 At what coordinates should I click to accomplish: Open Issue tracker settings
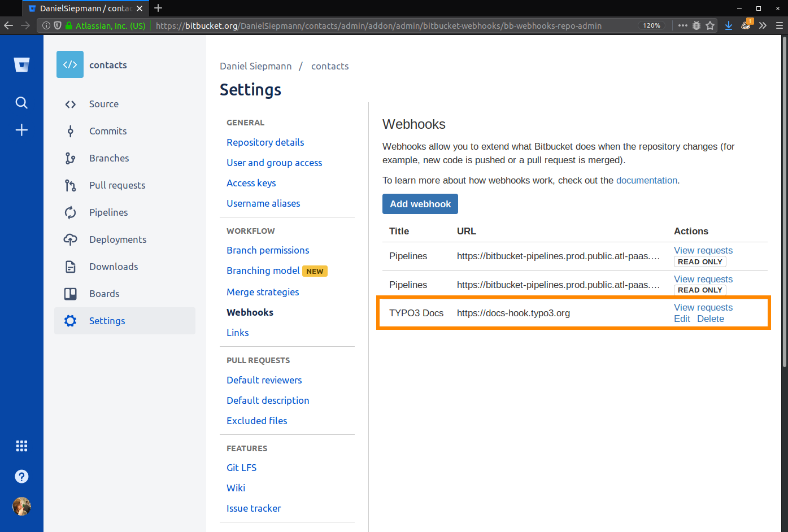click(x=254, y=508)
